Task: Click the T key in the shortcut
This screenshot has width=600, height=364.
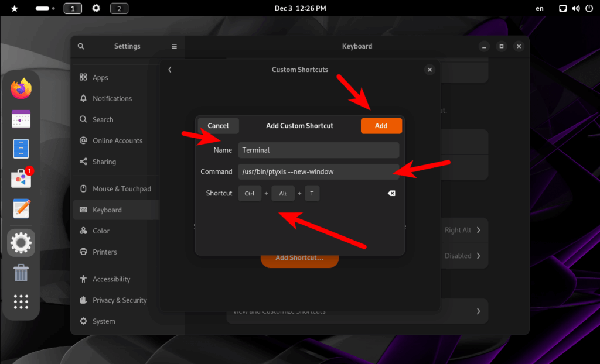Action: [x=312, y=194]
